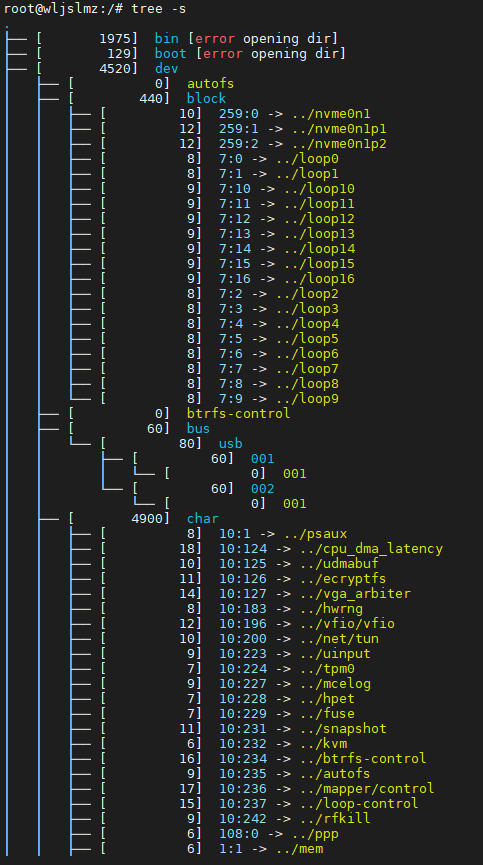Select the 10:127 -> ../vga_arbiter line
483x865 pixels.
click(x=315, y=594)
